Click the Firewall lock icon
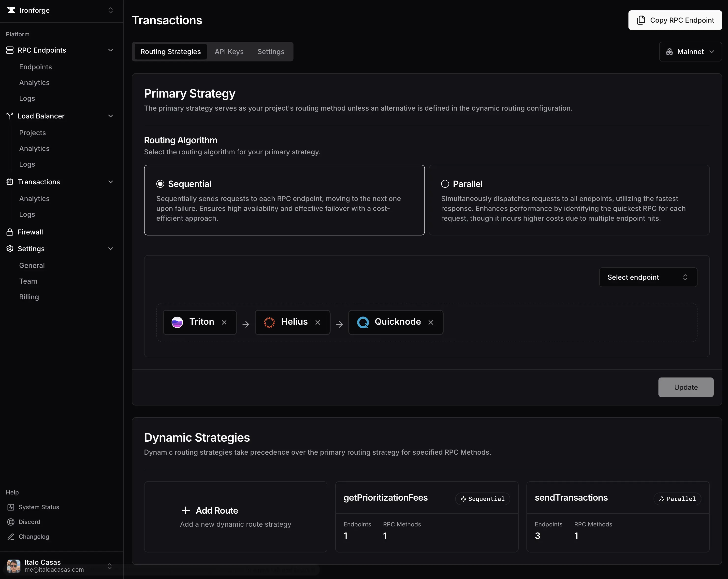 [x=10, y=232]
